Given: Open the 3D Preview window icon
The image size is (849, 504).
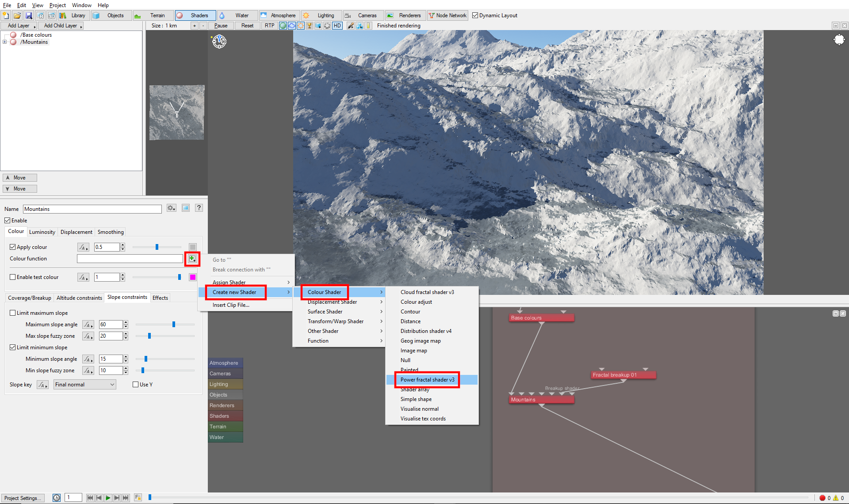Looking at the screenshot, I should tap(52, 15).
